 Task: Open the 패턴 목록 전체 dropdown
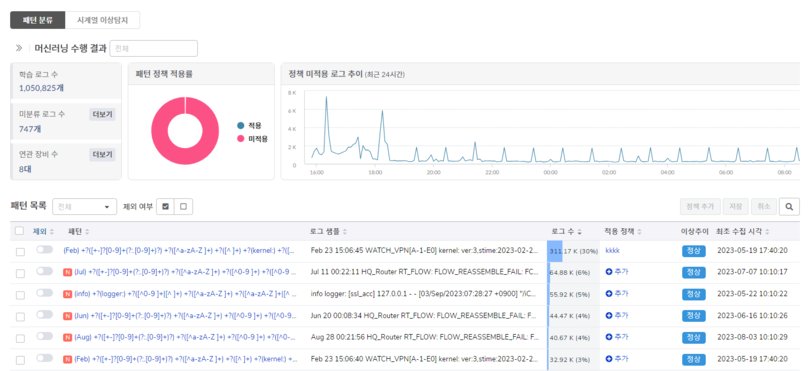pyautogui.click(x=85, y=206)
